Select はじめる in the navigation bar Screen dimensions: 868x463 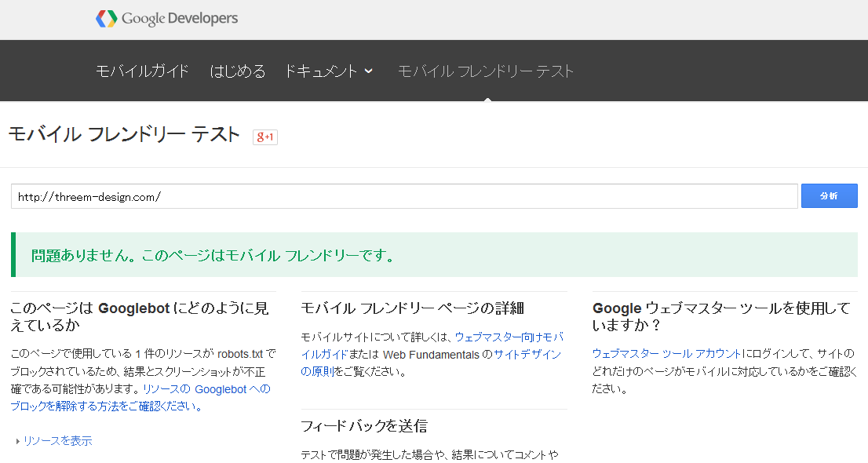click(238, 70)
